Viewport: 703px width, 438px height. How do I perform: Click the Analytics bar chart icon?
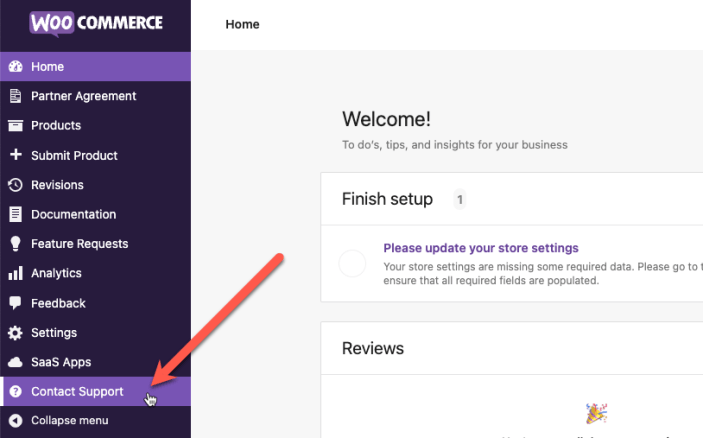point(16,273)
